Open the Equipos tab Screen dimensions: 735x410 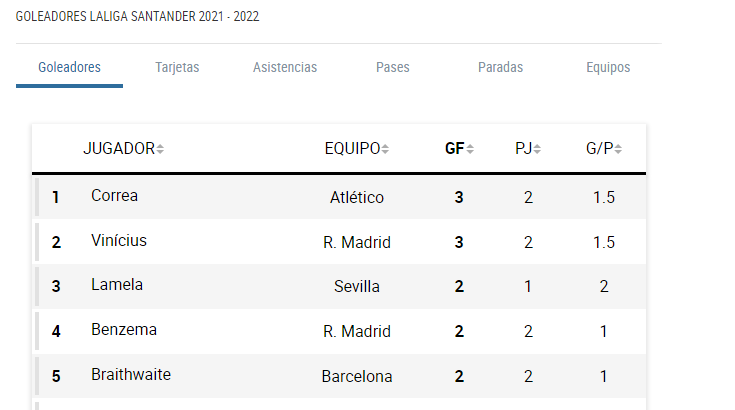click(x=608, y=67)
